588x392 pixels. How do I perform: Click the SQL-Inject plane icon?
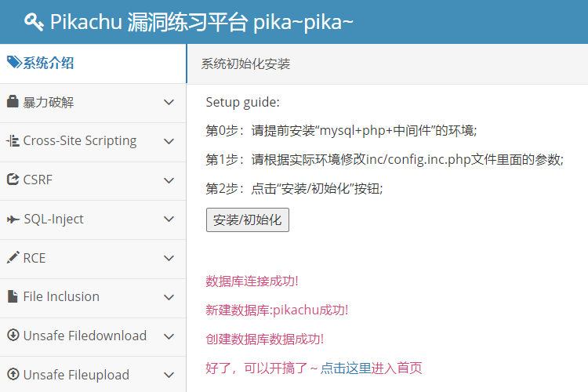[13, 219]
